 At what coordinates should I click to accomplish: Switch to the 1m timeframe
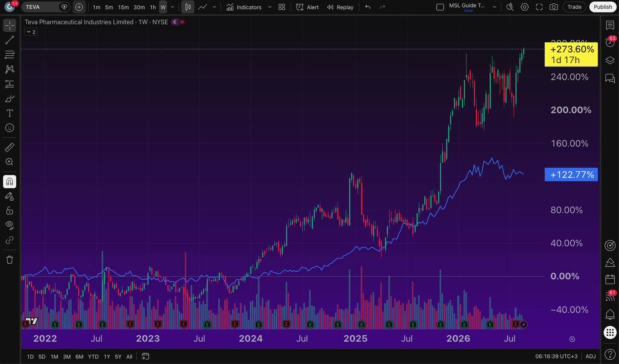tap(97, 7)
